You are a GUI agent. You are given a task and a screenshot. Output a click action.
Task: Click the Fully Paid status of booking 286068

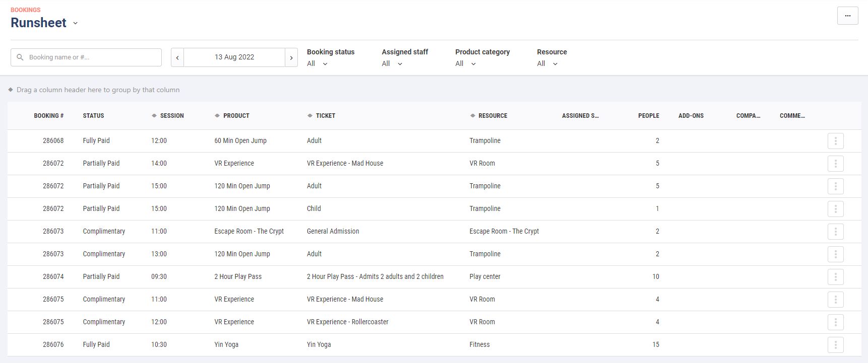[96, 141]
